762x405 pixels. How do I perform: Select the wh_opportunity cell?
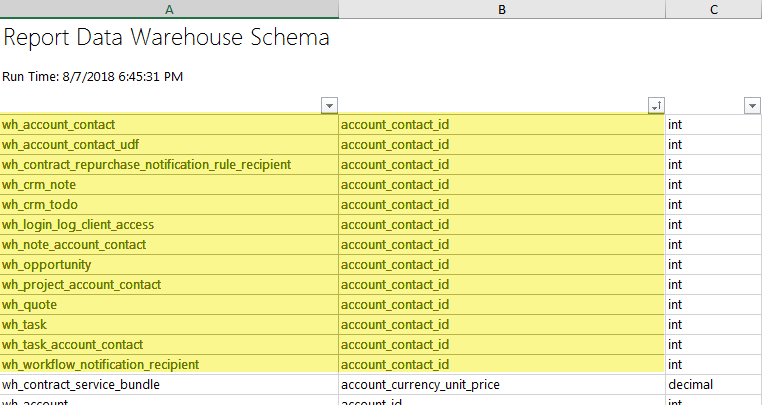coord(47,265)
